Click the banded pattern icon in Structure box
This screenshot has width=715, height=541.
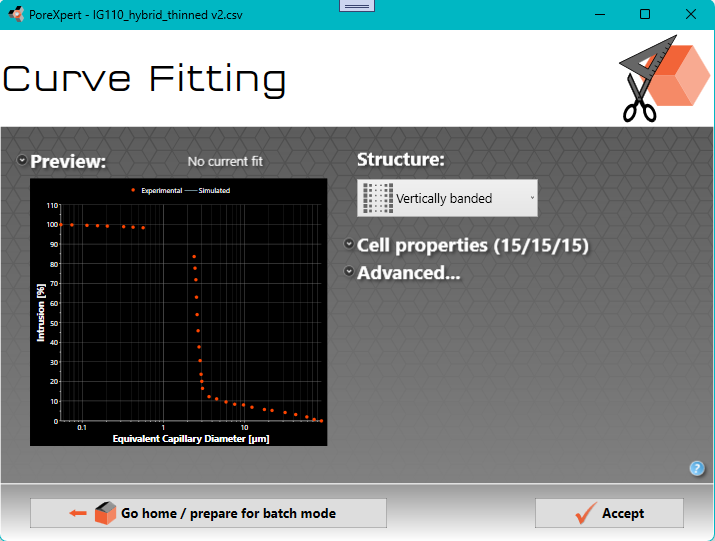coord(377,198)
